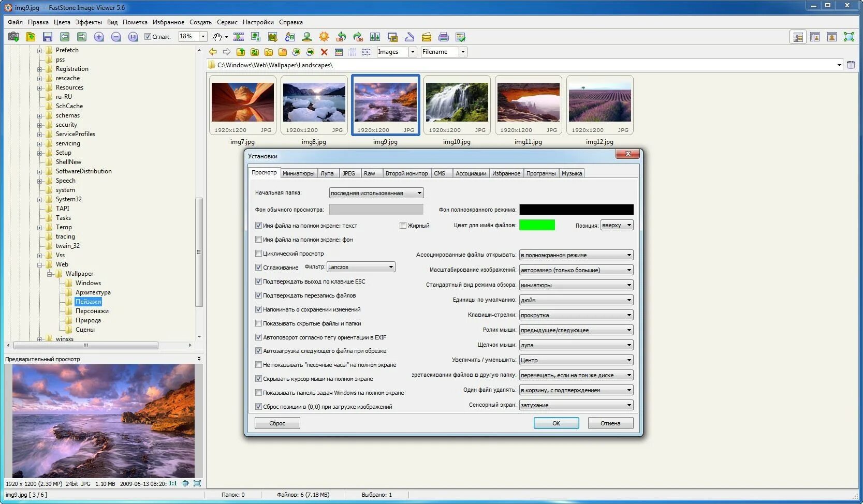This screenshot has height=504, width=863.
Task: Enable the Жирный bold checkbox
Action: coord(403,226)
